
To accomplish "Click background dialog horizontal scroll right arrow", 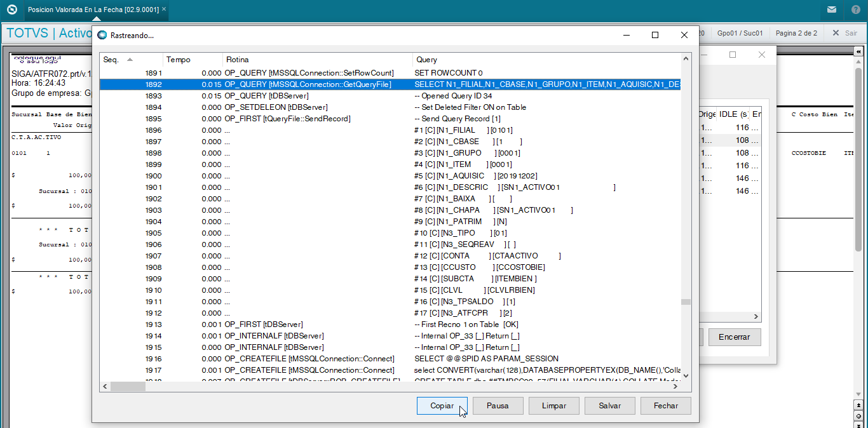I will [756, 316].
